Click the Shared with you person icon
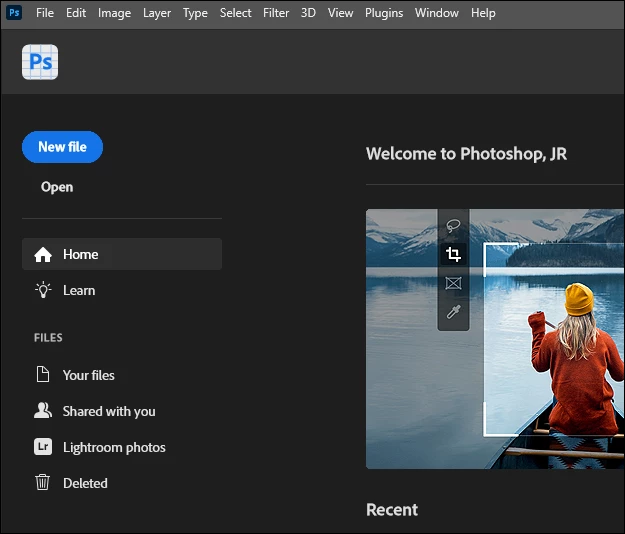Screen dimensions: 625x534 (x=43, y=410)
